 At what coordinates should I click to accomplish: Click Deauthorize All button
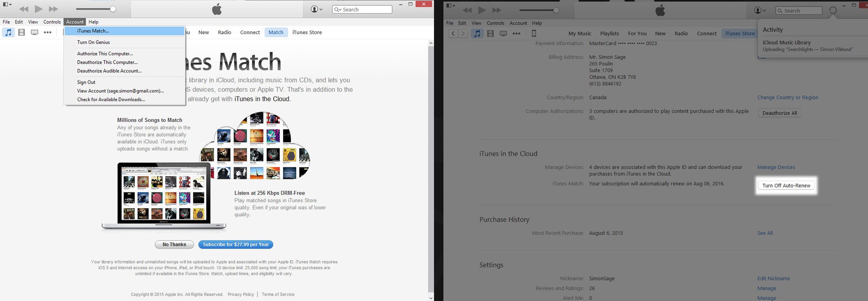pos(779,113)
